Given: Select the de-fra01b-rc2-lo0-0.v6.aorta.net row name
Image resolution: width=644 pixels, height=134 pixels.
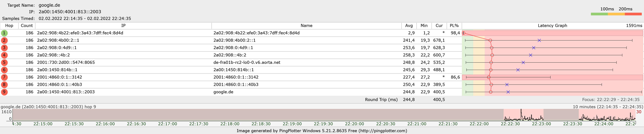Looking at the screenshot, I should 247,62.
